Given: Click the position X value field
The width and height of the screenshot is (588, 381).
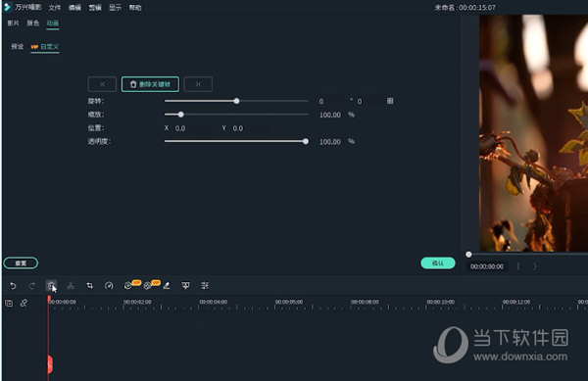Looking at the screenshot, I should pos(180,128).
